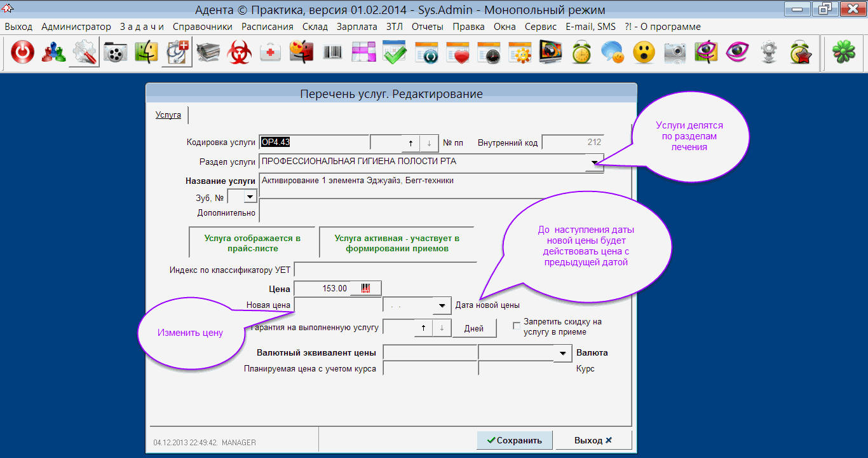Click the 'Сохранить' button
The image size is (868, 458).
[514, 440]
